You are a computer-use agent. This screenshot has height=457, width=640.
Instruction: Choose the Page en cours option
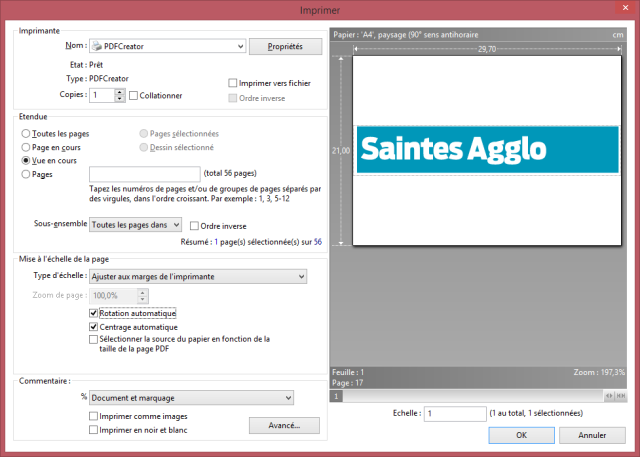(x=25, y=146)
